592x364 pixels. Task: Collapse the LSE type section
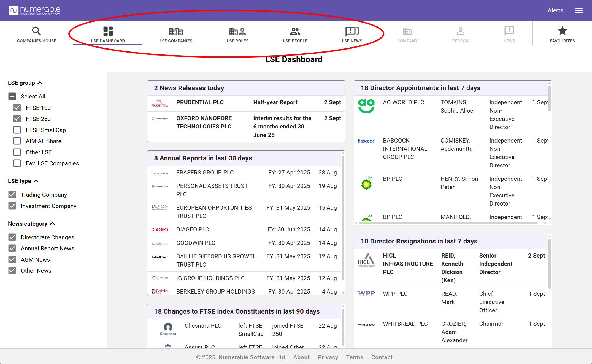click(36, 181)
